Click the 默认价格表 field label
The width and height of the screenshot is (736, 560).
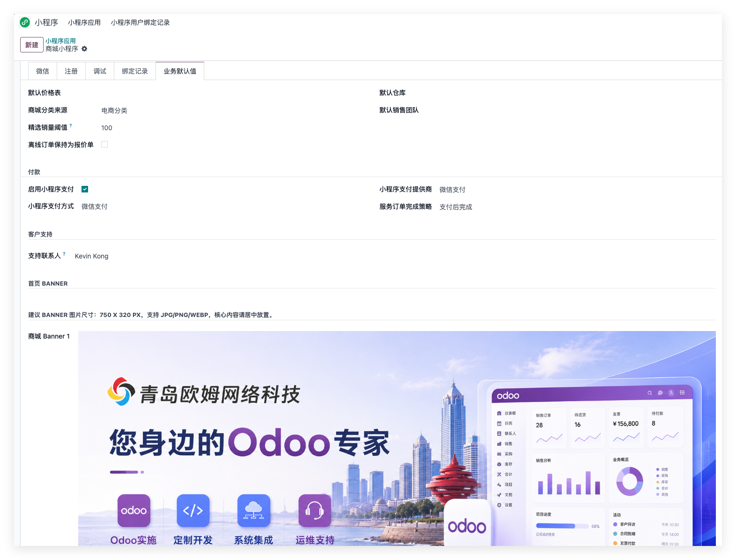coord(45,93)
